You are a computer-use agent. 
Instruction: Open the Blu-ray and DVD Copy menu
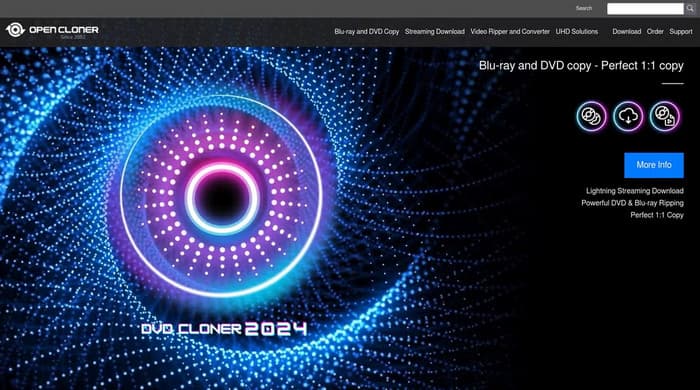(x=367, y=32)
